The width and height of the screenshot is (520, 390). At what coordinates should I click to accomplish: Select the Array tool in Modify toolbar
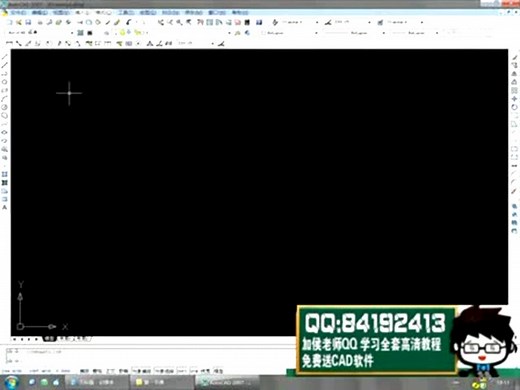coord(515,90)
